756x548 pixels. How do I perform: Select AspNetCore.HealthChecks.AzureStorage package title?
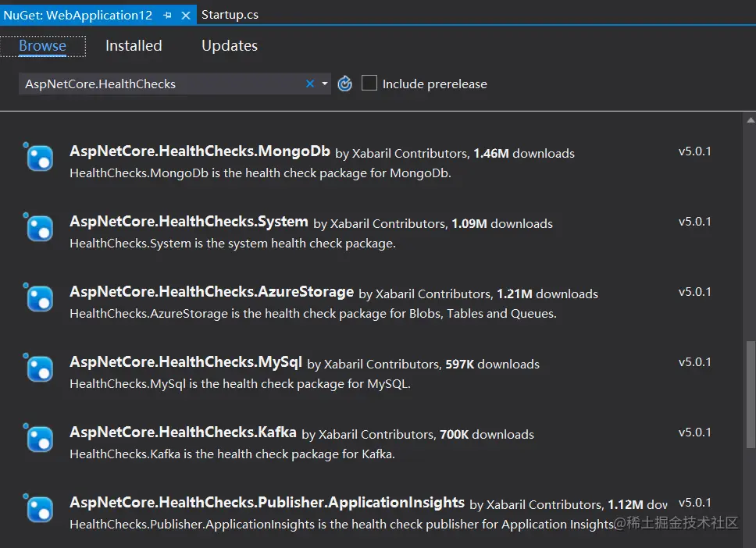(212, 292)
